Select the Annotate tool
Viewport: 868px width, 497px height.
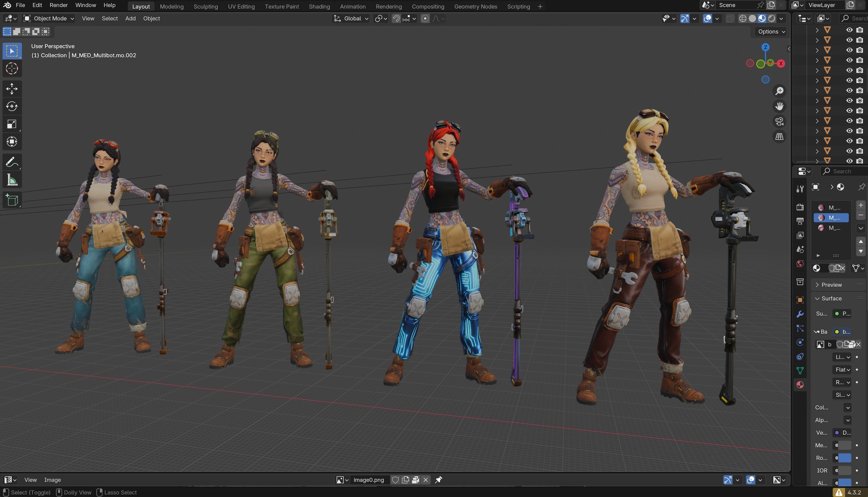(12, 162)
